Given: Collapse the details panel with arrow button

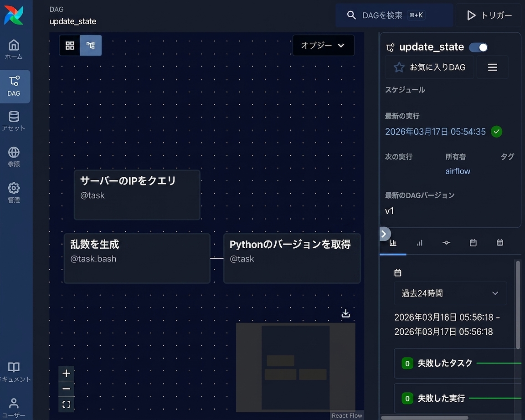Looking at the screenshot, I should point(384,234).
